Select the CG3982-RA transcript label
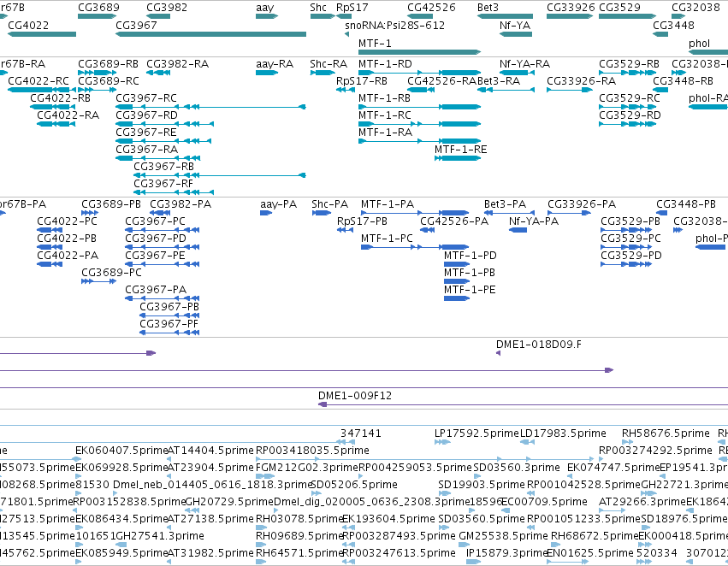The image size is (728, 566). point(177,63)
